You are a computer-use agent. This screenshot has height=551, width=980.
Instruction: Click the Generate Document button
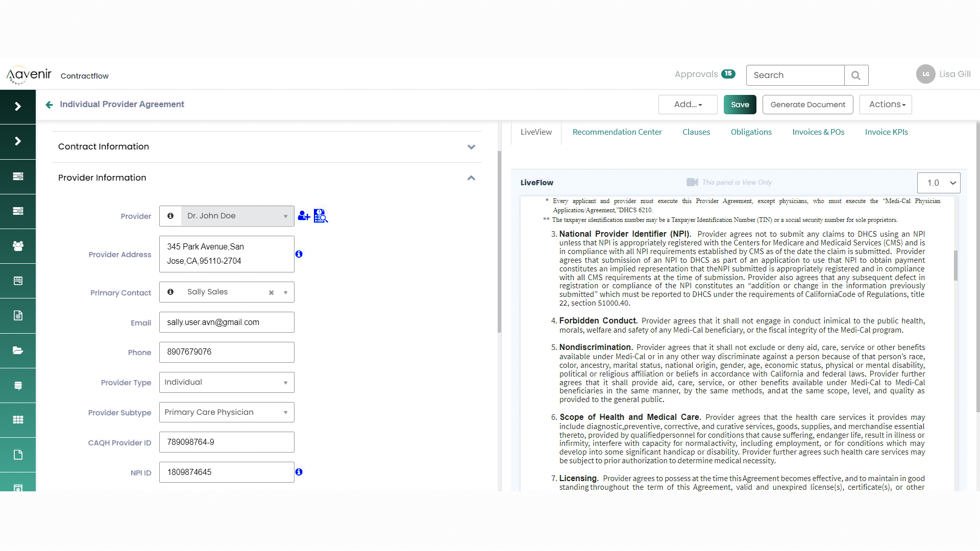point(807,105)
